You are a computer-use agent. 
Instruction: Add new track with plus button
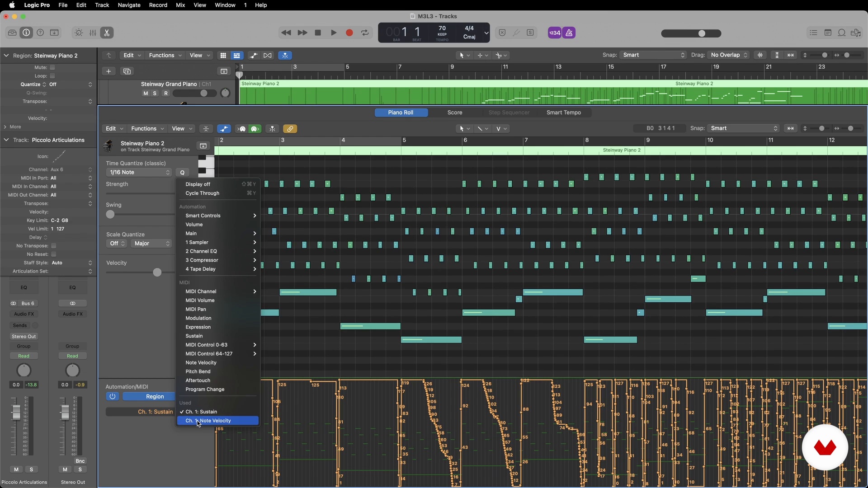(108, 71)
